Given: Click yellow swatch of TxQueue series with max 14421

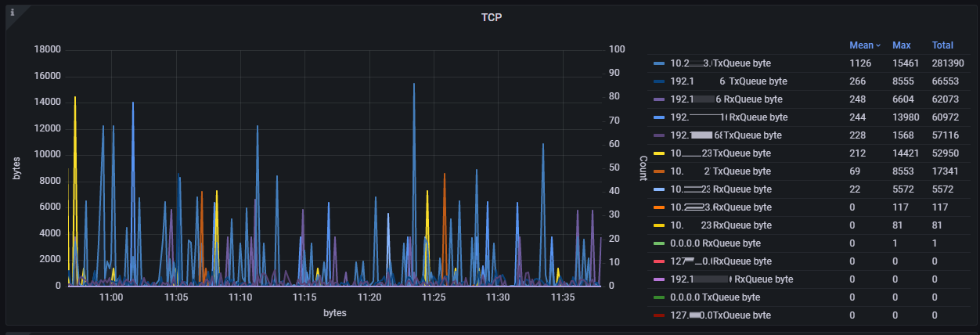Looking at the screenshot, I should pyautogui.click(x=659, y=153).
